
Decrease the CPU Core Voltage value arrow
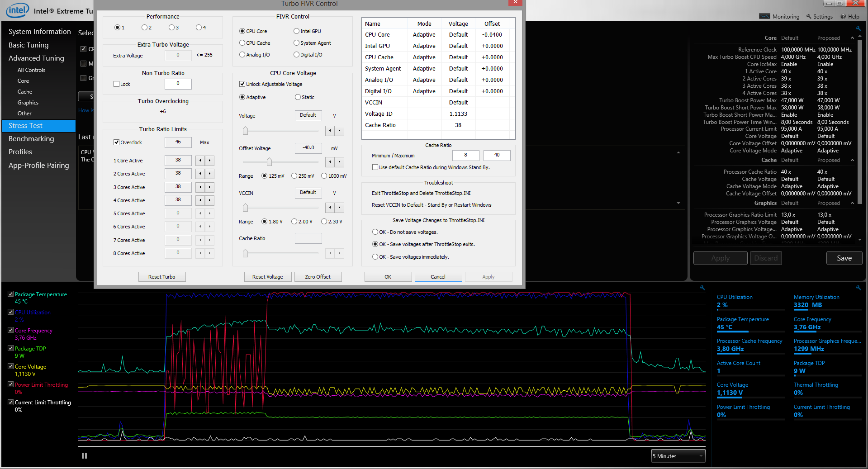tap(330, 131)
